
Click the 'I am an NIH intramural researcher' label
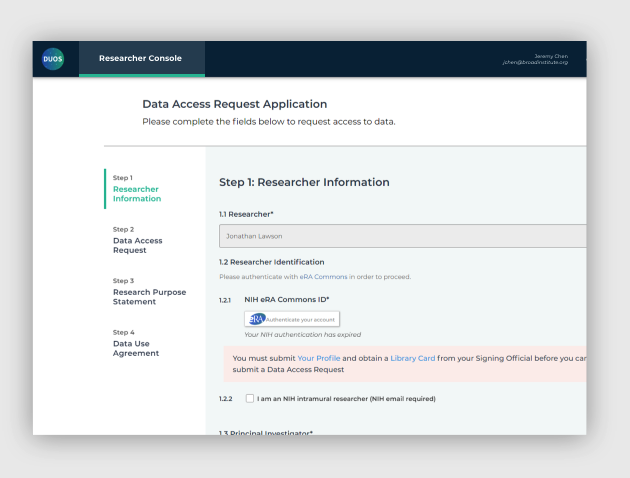point(346,399)
